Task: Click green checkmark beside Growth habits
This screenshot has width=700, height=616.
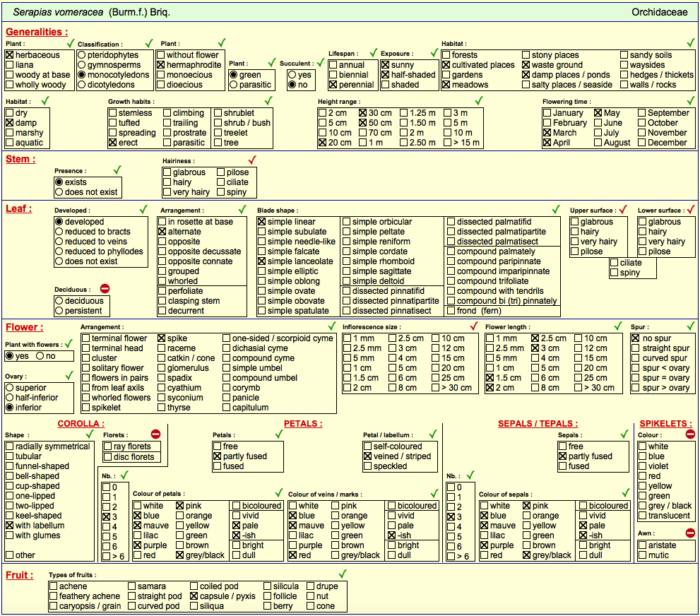Action: pyautogui.click(x=268, y=100)
